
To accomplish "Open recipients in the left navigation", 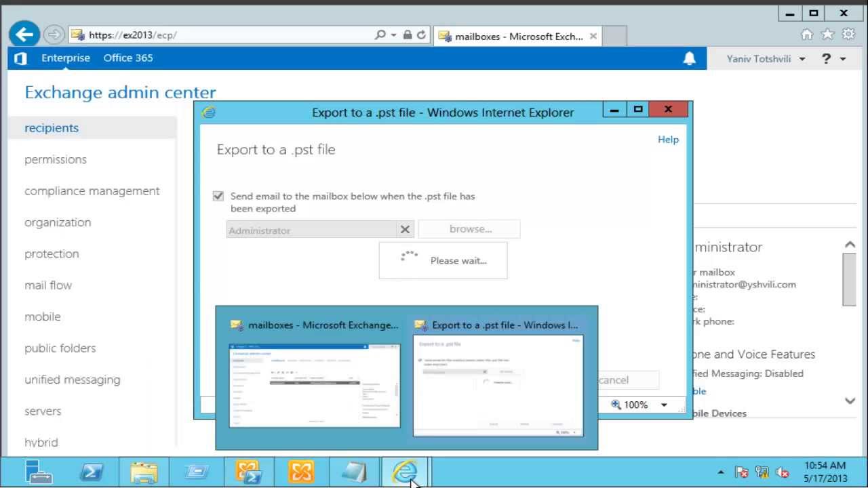I will pos(52,128).
